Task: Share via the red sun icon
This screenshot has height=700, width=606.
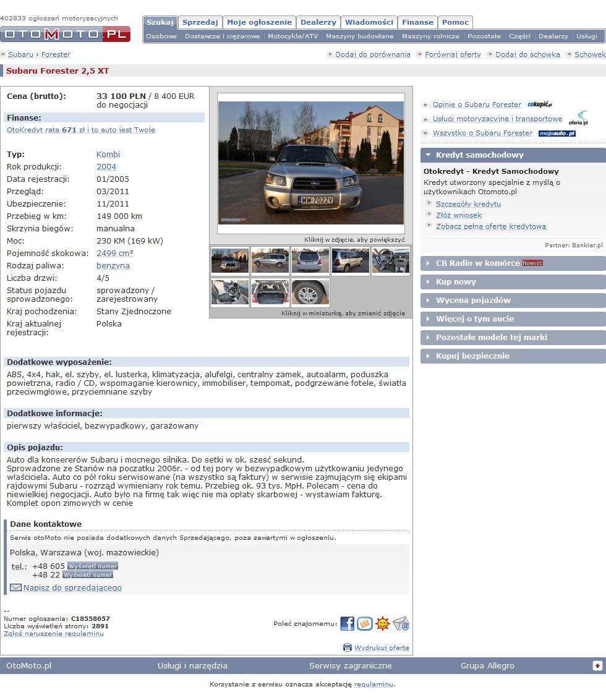Action: click(383, 623)
